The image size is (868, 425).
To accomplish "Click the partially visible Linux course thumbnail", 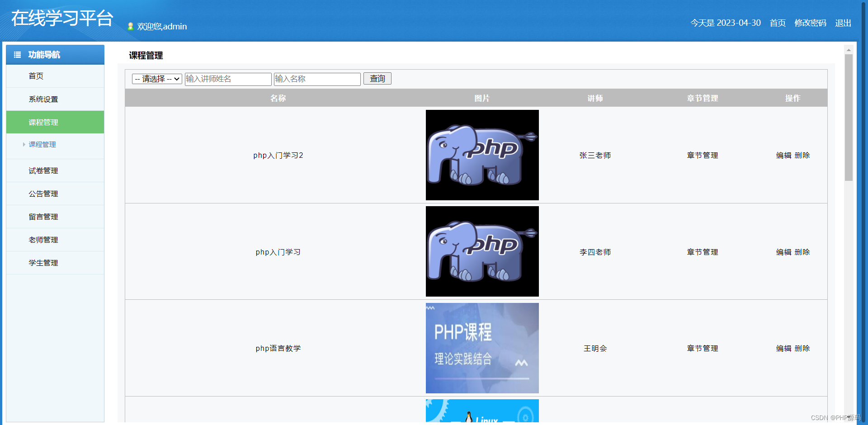I will tap(482, 411).
